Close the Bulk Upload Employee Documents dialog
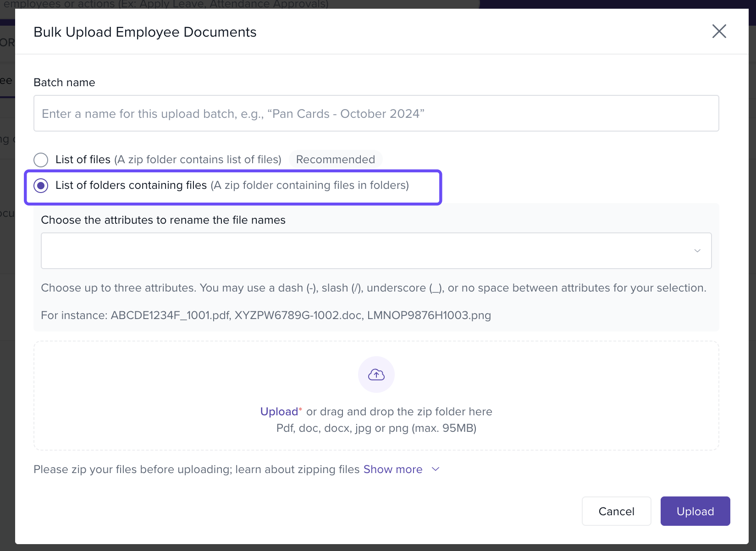This screenshot has height=551, width=756. [x=719, y=32]
